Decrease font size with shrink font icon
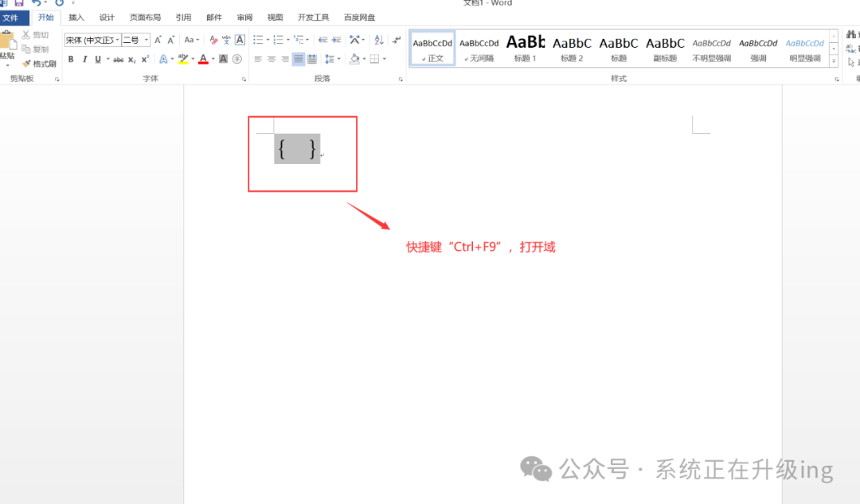860x504 pixels. click(171, 40)
